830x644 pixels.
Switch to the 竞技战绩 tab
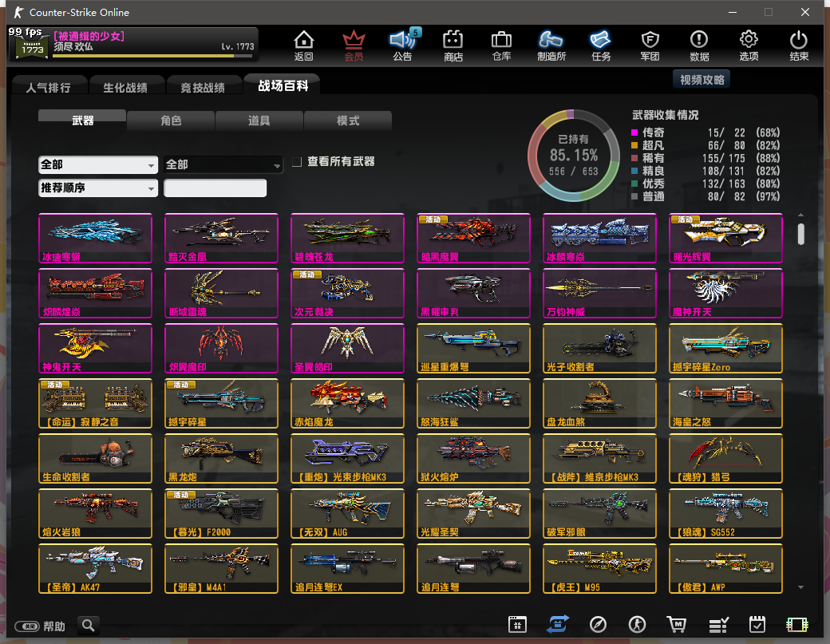point(203,87)
